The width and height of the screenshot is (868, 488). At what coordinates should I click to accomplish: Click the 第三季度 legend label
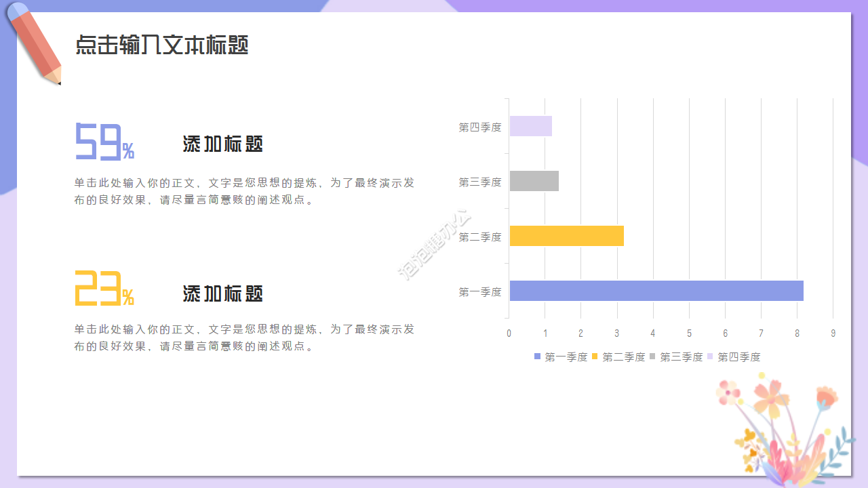(682, 357)
